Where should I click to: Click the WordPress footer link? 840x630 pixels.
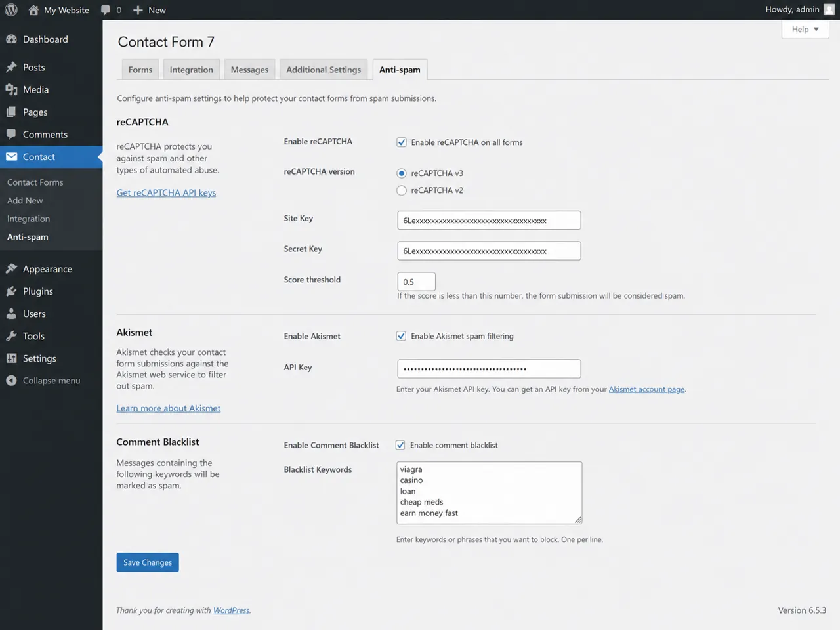pyautogui.click(x=231, y=610)
